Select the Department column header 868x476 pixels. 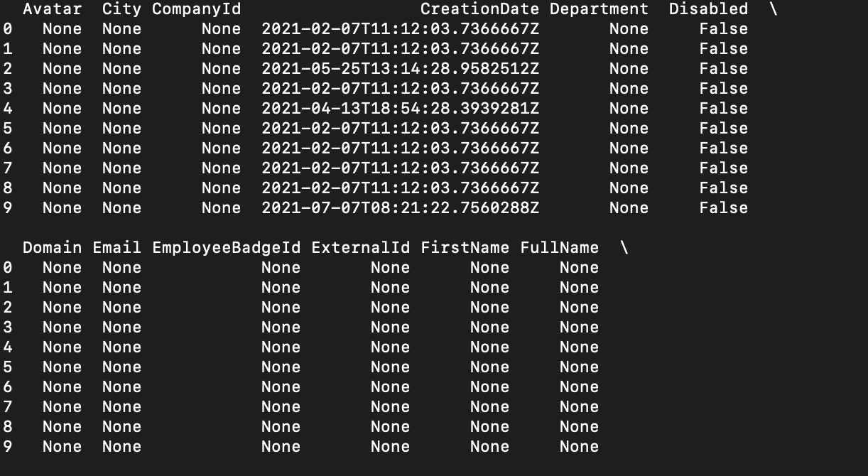point(599,9)
